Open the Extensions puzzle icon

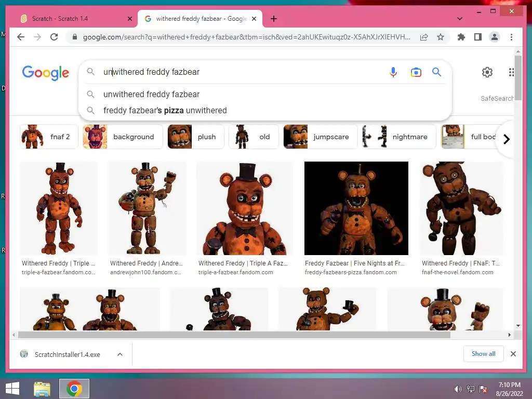click(461, 37)
